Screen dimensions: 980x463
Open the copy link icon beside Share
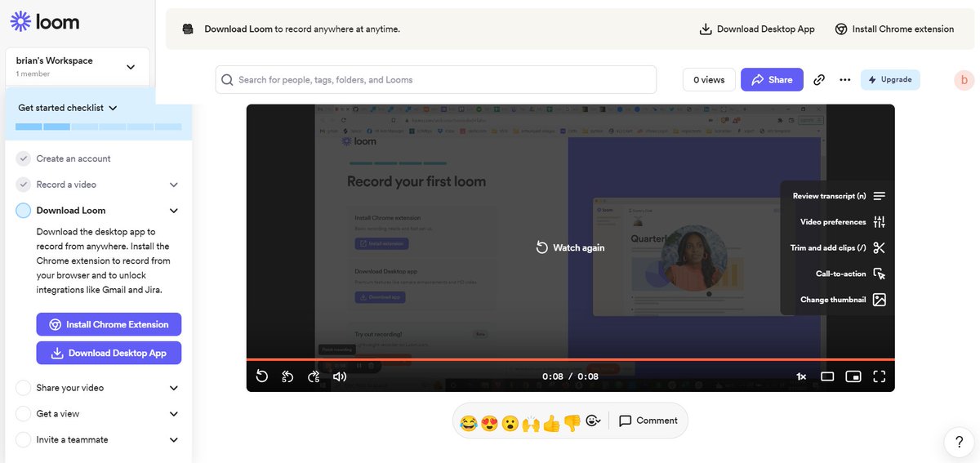[819, 79]
